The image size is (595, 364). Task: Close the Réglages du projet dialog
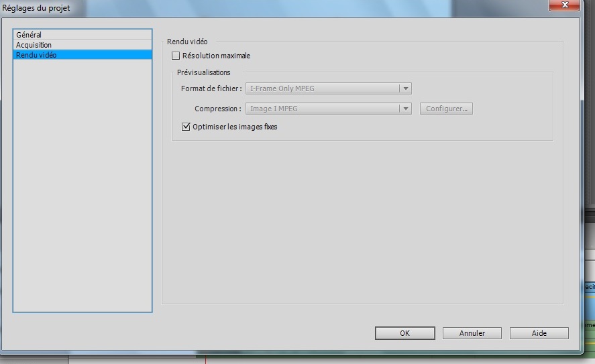coord(564,5)
